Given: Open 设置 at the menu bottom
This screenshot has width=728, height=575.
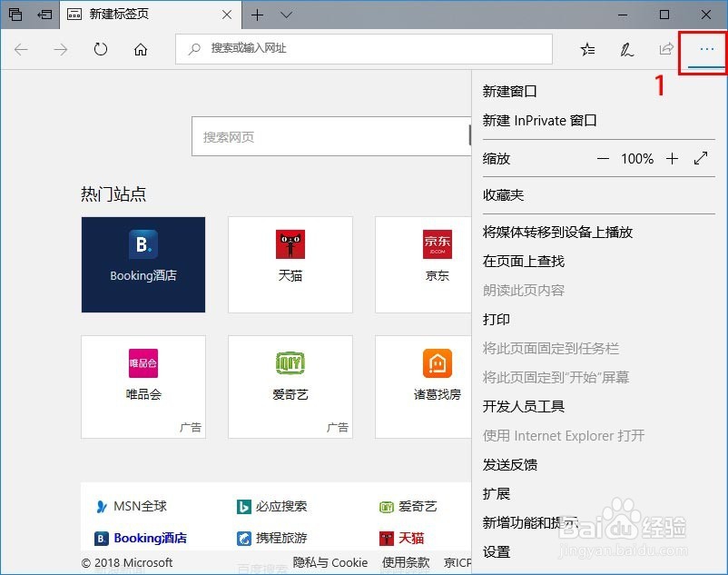Looking at the screenshot, I should (496, 551).
